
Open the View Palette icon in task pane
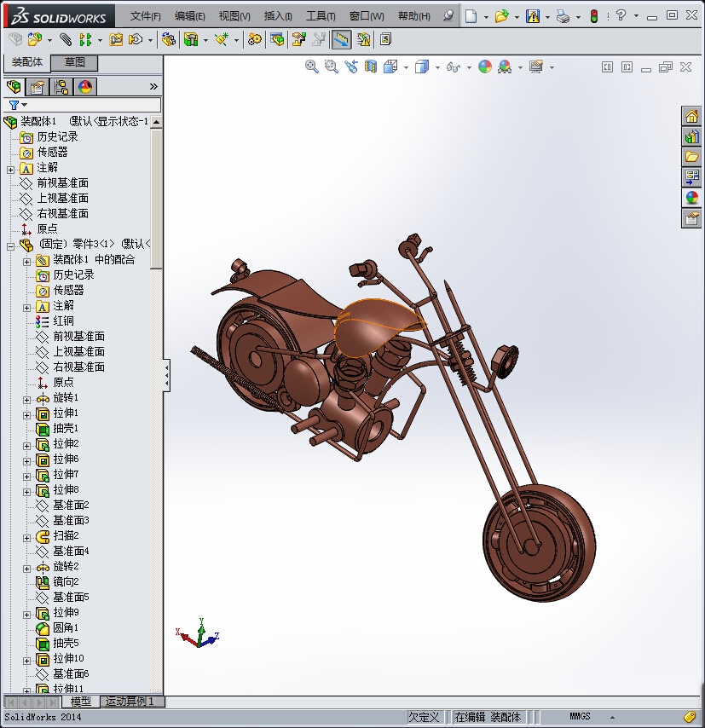pyautogui.click(x=691, y=177)
